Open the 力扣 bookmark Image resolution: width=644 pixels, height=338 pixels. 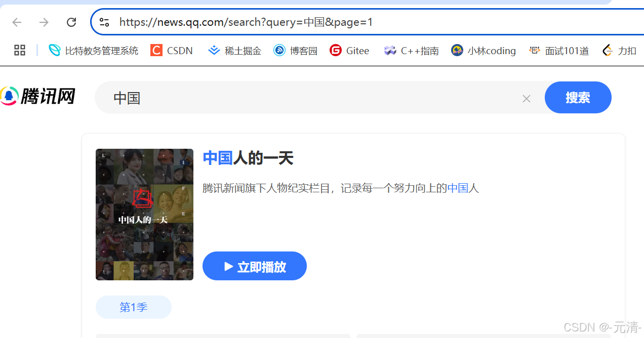point(619,51)
